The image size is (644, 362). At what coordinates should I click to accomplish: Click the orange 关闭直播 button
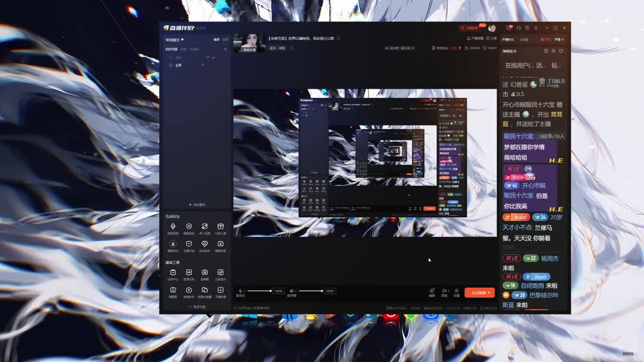(479, 293)
